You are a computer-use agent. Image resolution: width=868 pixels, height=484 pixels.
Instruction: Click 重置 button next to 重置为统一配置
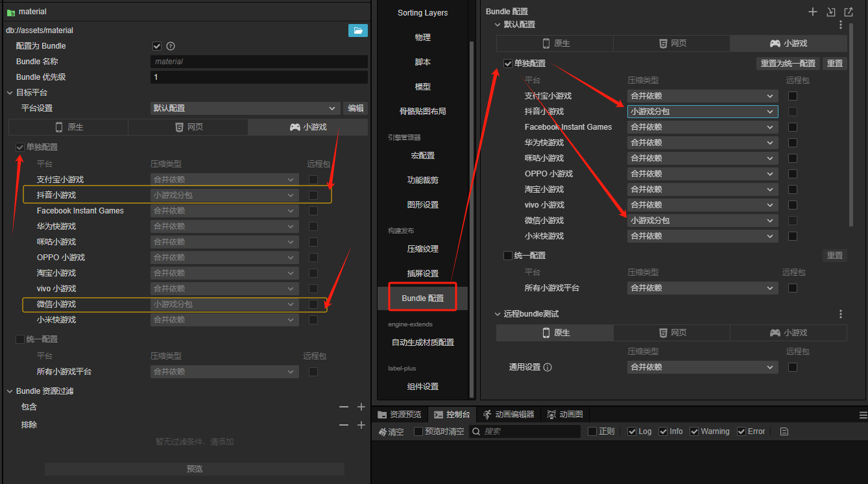pyautogui.click(x=835, y=64)
